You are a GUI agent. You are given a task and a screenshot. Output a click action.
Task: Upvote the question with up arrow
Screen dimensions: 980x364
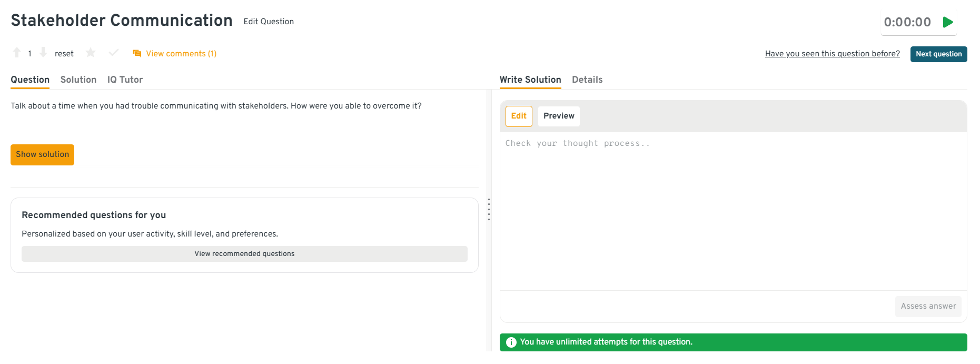[17, 53]
